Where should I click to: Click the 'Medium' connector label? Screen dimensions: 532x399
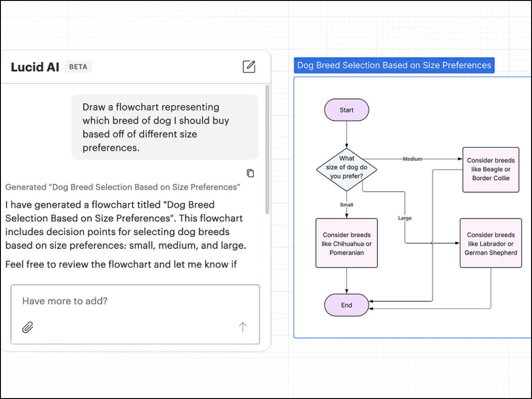(412, 159)
